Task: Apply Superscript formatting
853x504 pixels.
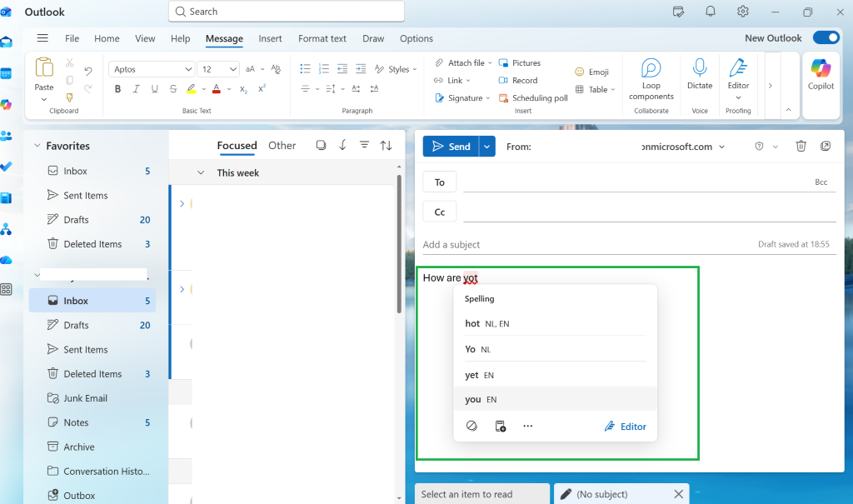Action: click(262, 88)
